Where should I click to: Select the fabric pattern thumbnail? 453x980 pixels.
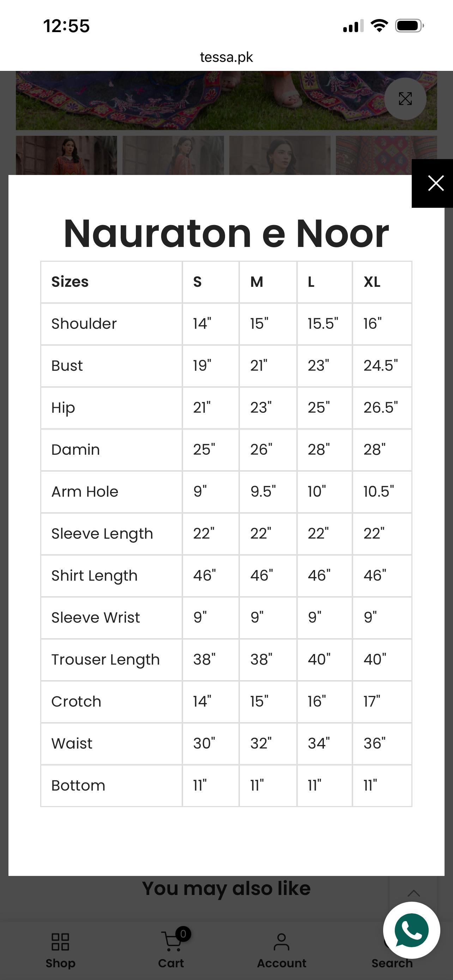pos(386,155)
